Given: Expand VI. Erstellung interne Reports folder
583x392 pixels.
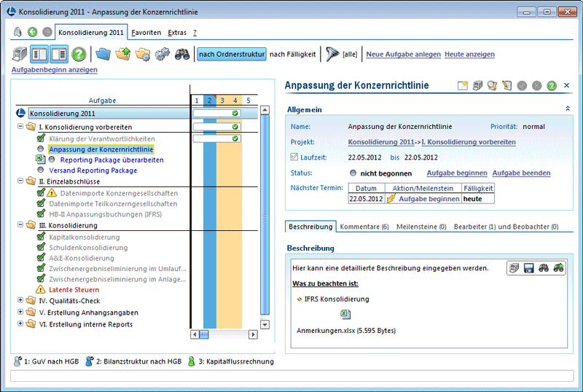Looking at the screenshot, I should 20,324.
